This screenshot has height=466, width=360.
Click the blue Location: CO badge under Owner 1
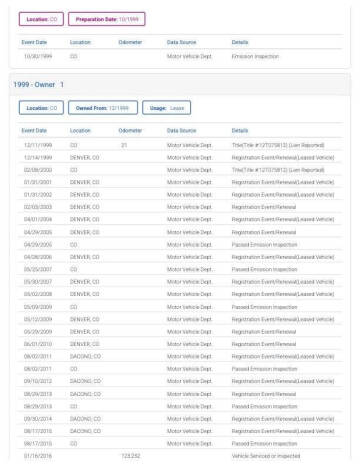tap(41, 108)
